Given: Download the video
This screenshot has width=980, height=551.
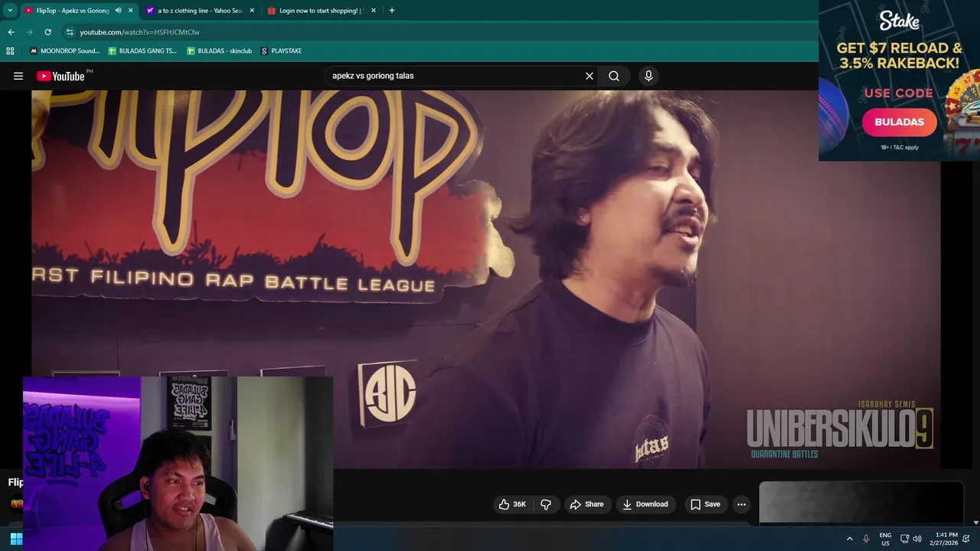Looking at the screenshot, I should (x=645, y=504).
